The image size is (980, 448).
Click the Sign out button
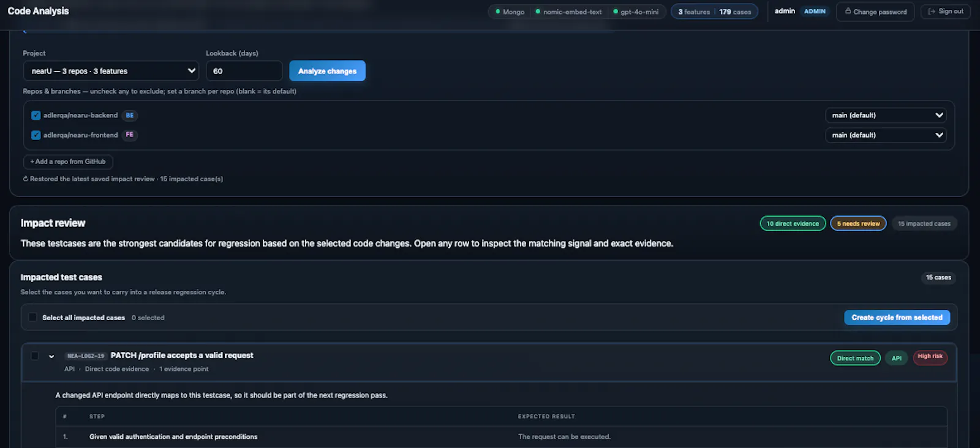pos(945,11)
